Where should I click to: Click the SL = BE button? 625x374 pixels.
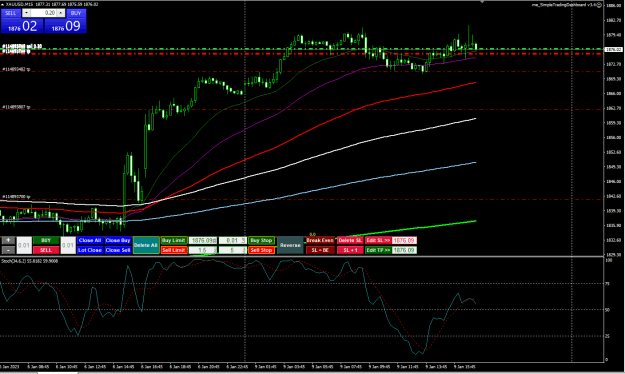(320, 250)
